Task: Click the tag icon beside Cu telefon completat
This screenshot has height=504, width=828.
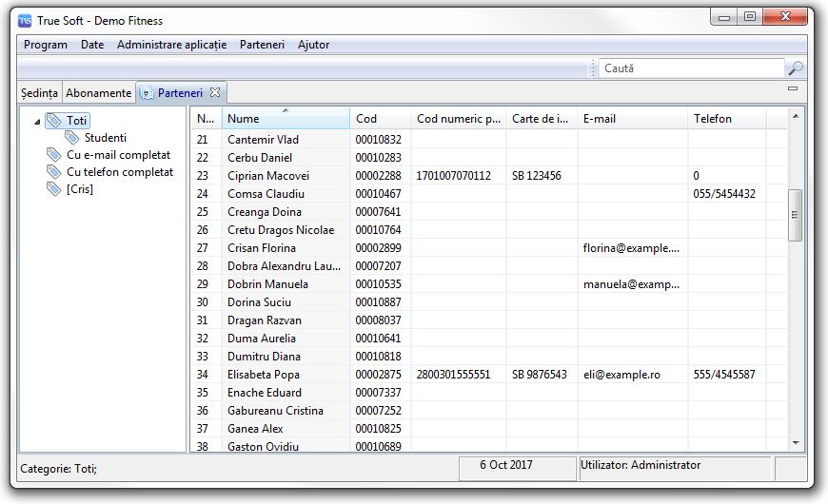Action: point(54,172)
